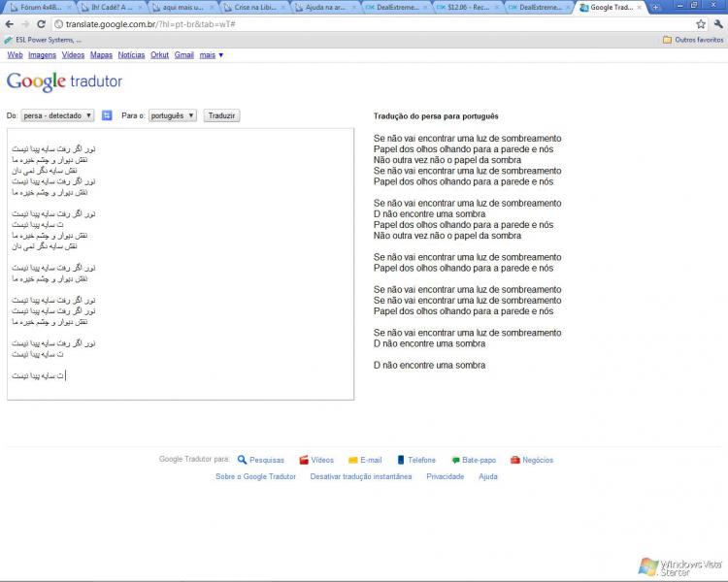
Task: Click the Pesquisas magnifier icon
Action: (x=242, y=460)
